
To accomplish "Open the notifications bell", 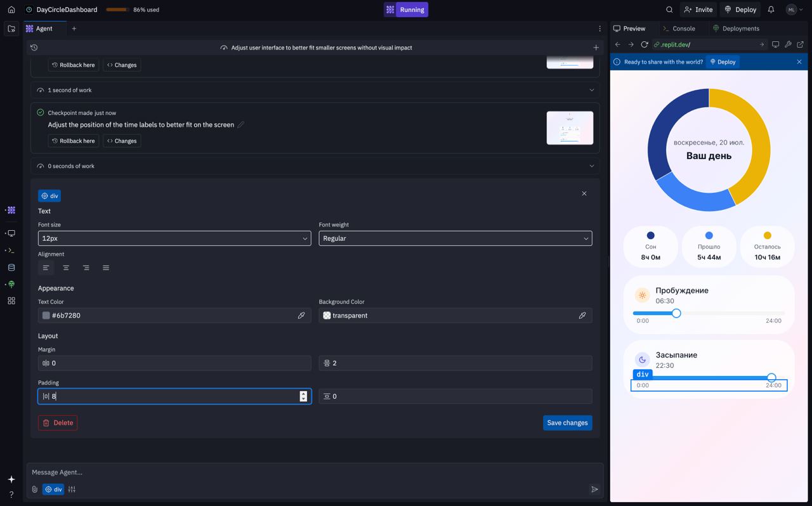I will click(x=771, y=10).
